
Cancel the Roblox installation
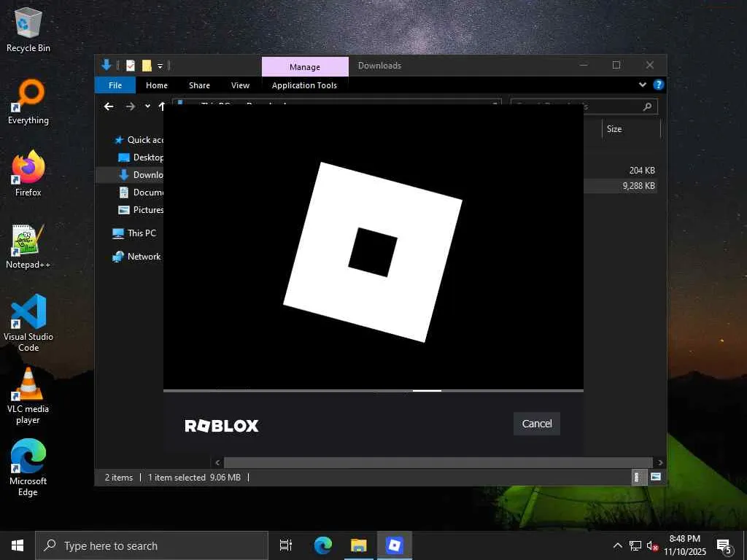point(536,424)
